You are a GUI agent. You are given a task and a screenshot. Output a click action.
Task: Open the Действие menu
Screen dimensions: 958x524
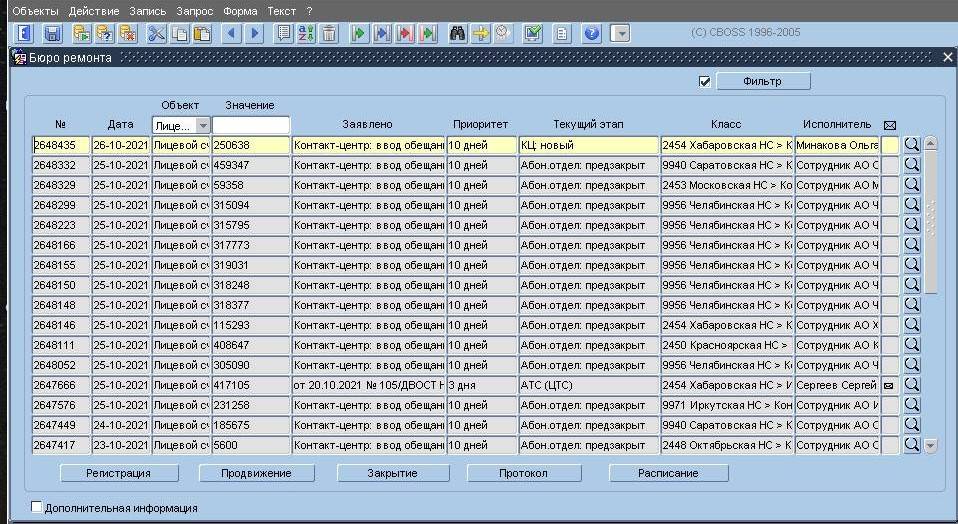point(94,11)
